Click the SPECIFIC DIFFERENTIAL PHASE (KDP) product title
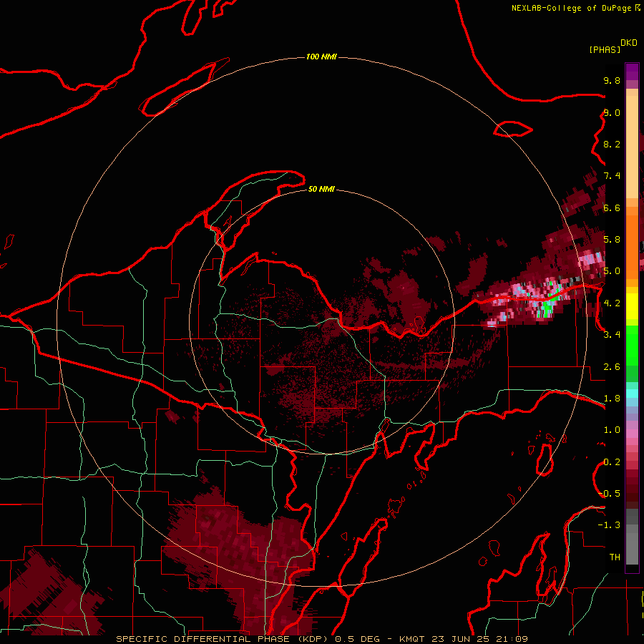This screenshot has height=644, width=644. [x=221, y=639]
